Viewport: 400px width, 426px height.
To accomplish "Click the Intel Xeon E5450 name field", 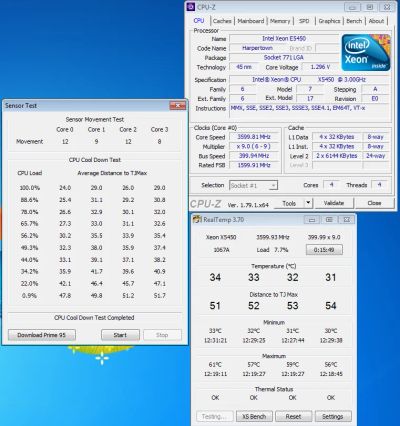I will click(284, 39).
